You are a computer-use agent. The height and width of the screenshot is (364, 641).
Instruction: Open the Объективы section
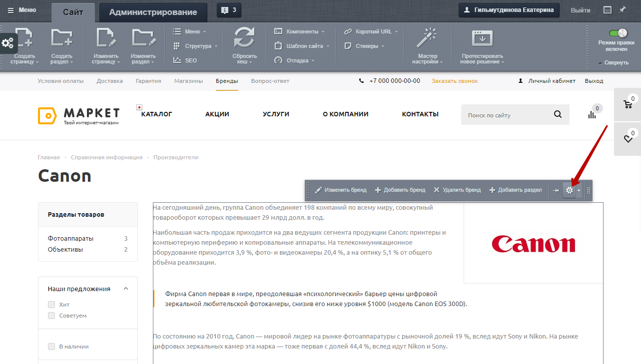[x=65, y=249]
